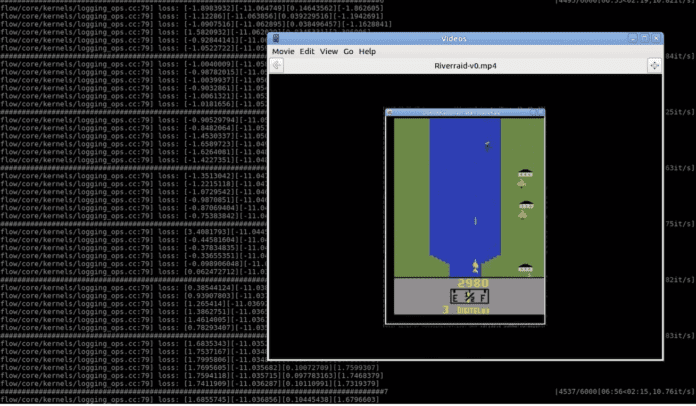
Task: Click the helicopter over the blue river
Action: (487, 146)
